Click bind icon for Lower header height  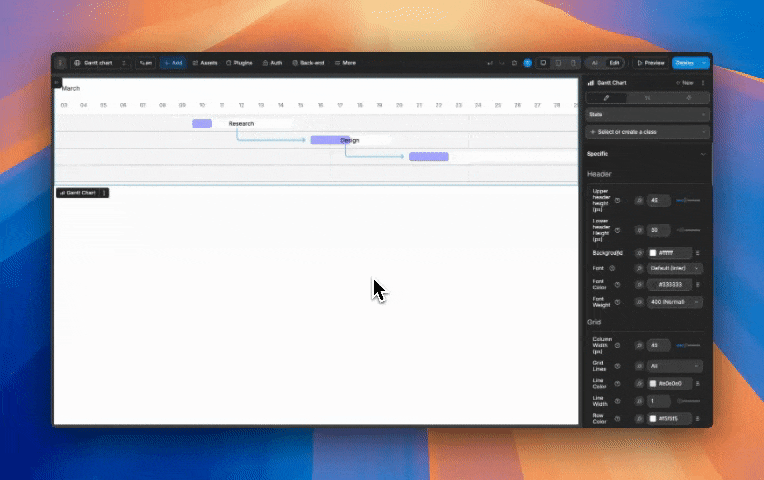[x=639, y=230]
